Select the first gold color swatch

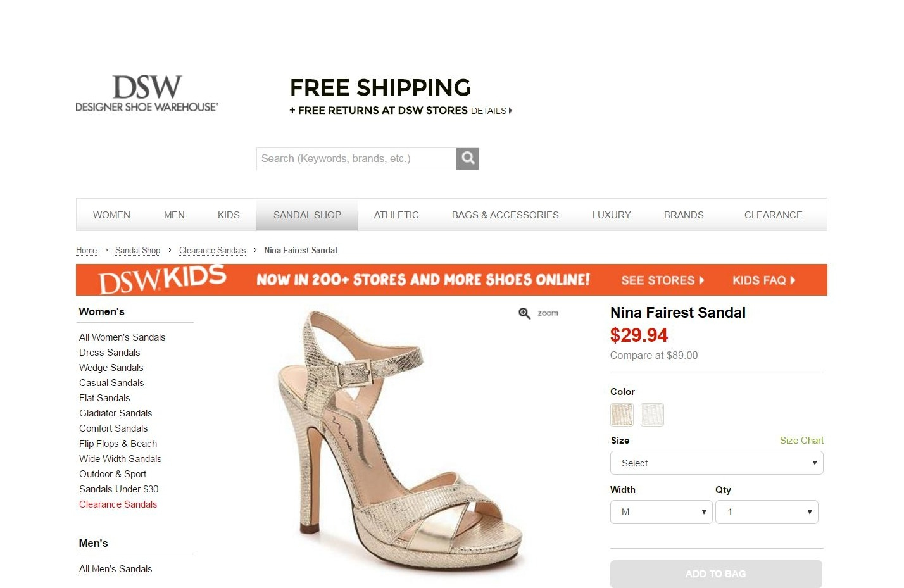[622, 415]
